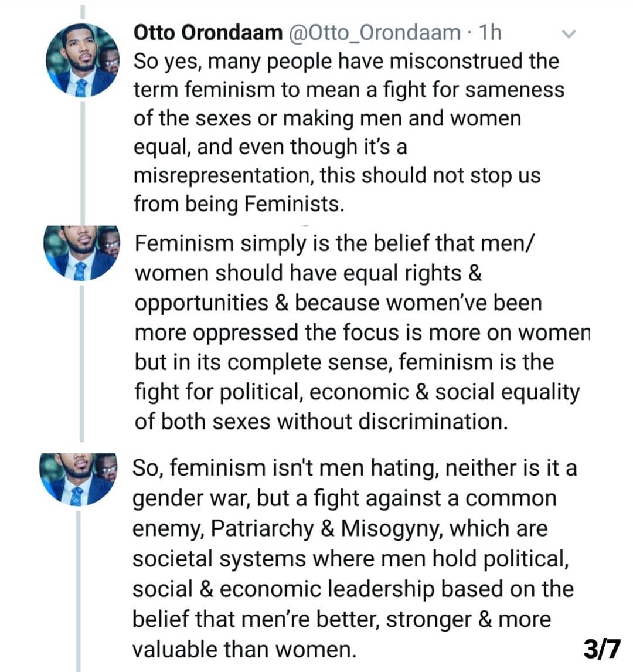Open the tweet starting "Feminism simply is"
Image resolution: width=633 pixels, height=672 pixels.
point(362,332)
